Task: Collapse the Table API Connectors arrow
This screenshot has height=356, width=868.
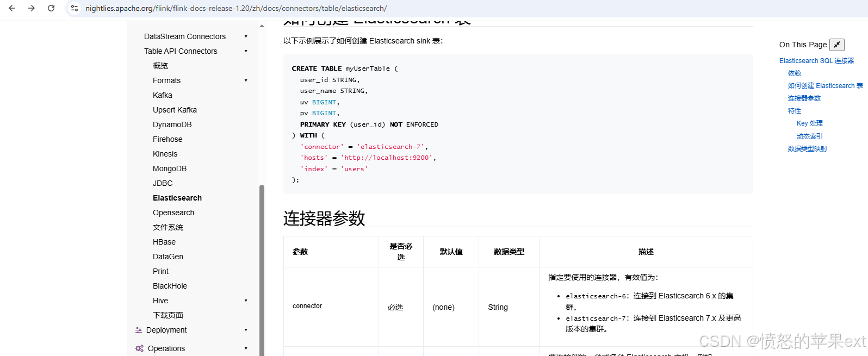Action: tap(246, 51)
